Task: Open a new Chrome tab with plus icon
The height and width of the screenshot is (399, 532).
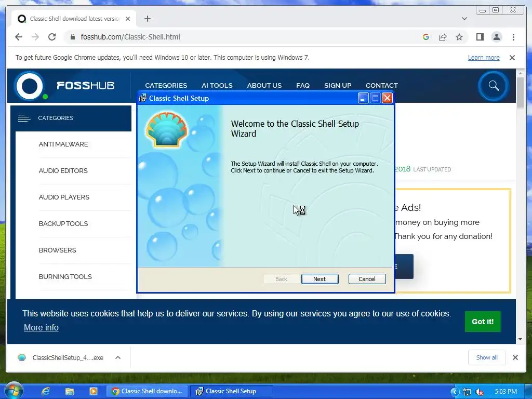Action: coord(147,19)
